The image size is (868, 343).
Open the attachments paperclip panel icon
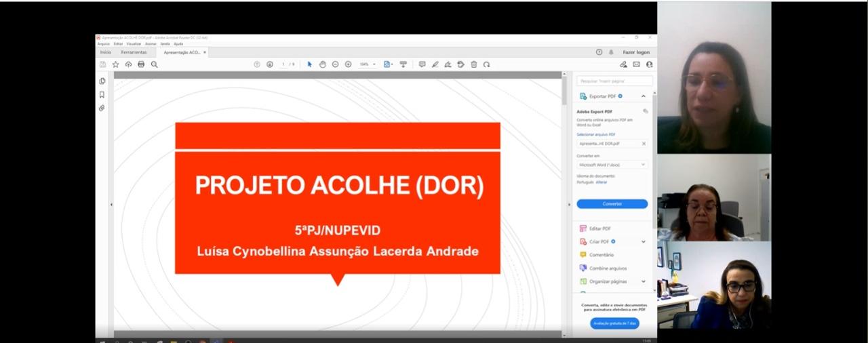point(102,108)
